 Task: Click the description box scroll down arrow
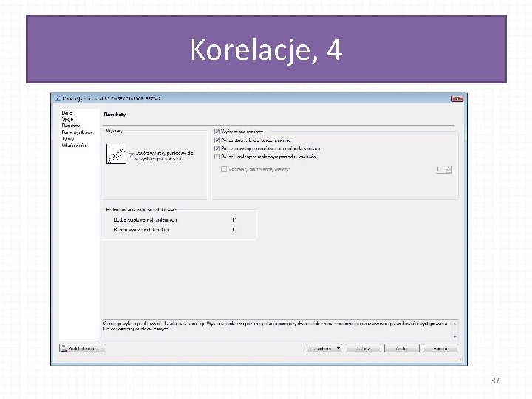pyautogui.click(x=455, y=337)
